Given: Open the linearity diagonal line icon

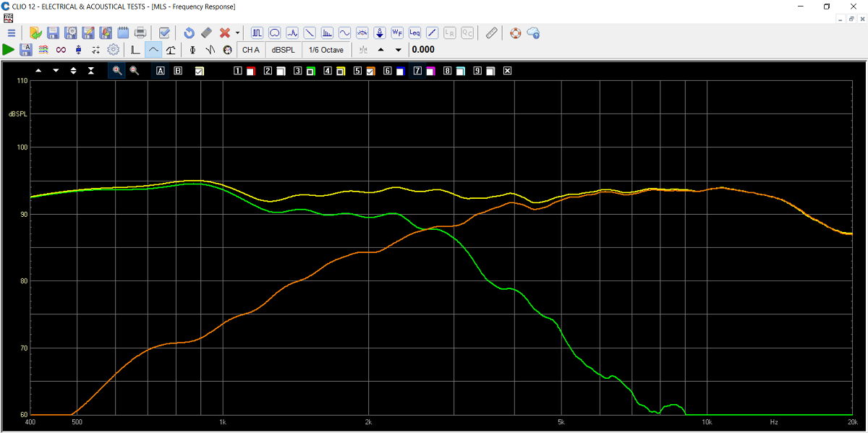Looking at the screenshot, I should (433, 33).
